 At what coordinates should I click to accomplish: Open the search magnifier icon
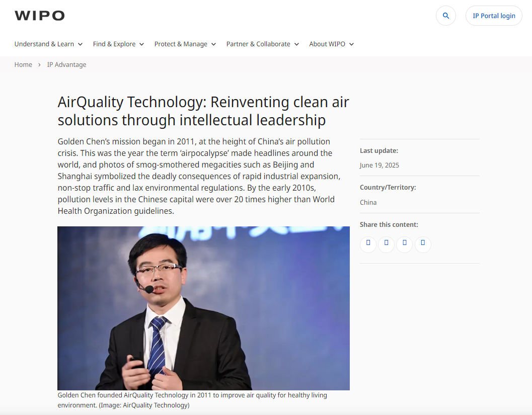446,16
